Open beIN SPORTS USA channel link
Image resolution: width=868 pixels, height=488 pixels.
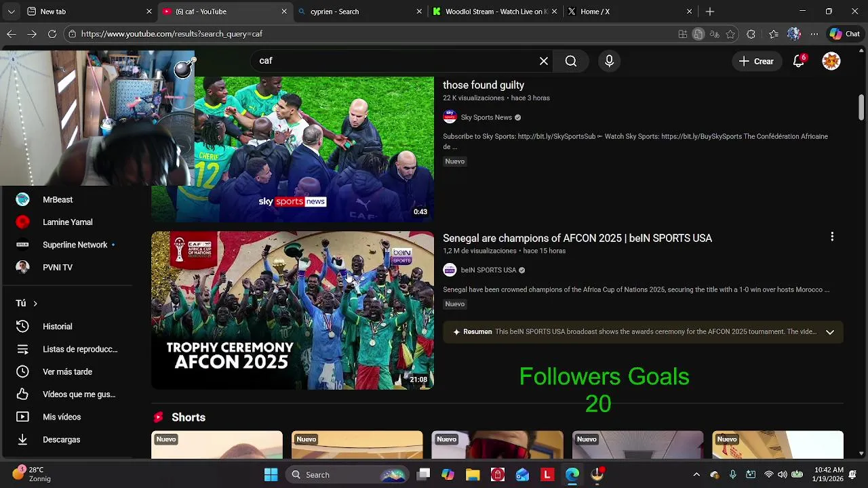(x=488, y=270)
